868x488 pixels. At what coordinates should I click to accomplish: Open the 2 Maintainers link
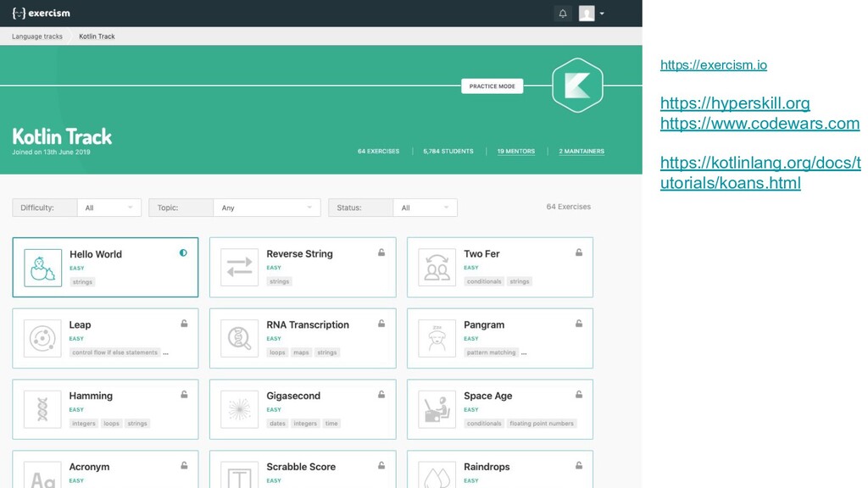581,151
